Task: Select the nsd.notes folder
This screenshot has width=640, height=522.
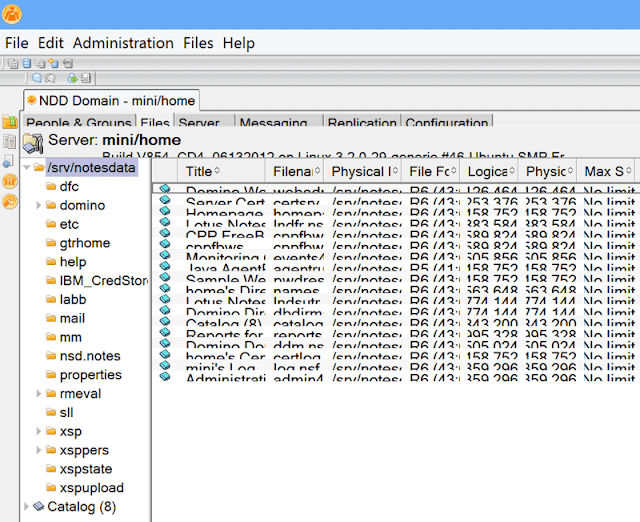Action: 90,356
